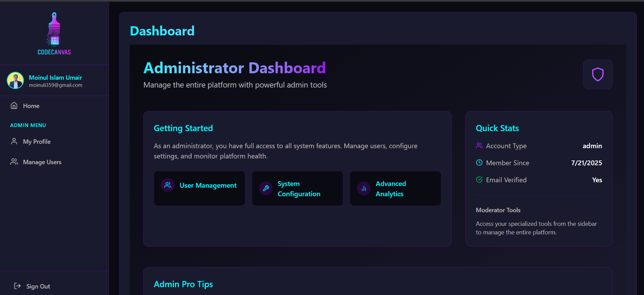Click the Manage Users people icon
Screen dimensions: 644x295
click(14, 162)
